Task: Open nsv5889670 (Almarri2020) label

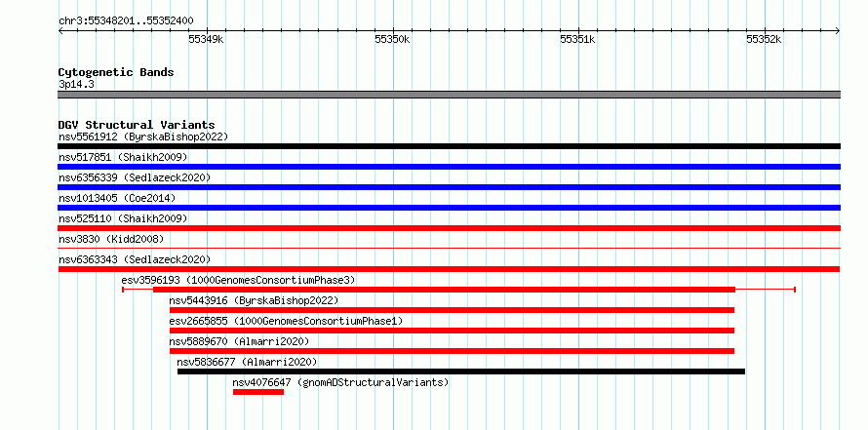Action: 239,341
